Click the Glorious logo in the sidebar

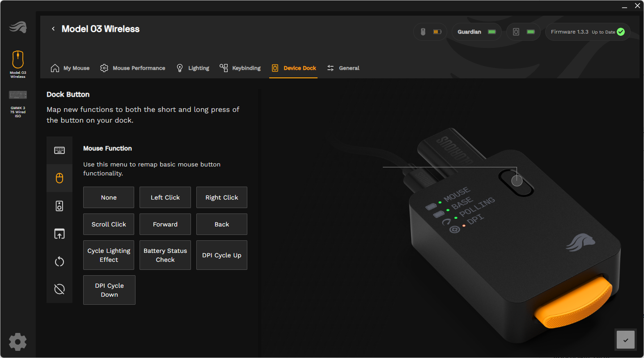[18, 27]
